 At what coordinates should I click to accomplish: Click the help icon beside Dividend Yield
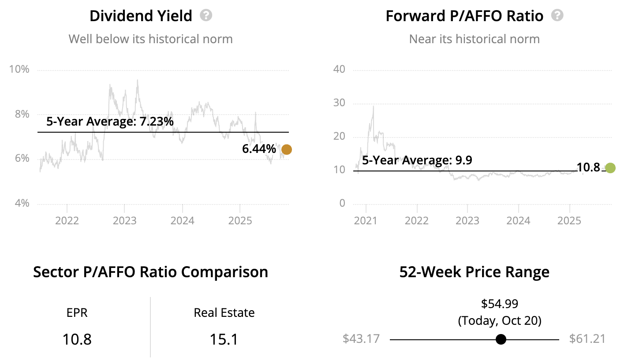[206, 16]
